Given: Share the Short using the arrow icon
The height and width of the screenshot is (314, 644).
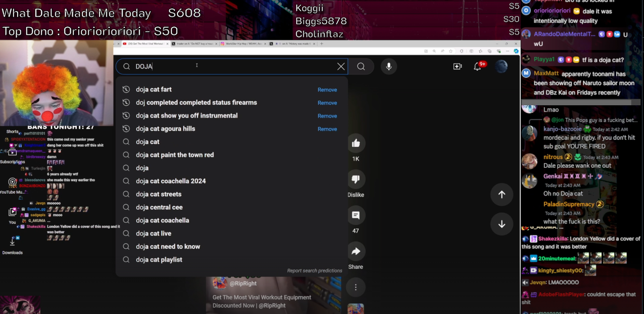Looking at the screenshot, I should pyautogui.click(x=356, y=251).
